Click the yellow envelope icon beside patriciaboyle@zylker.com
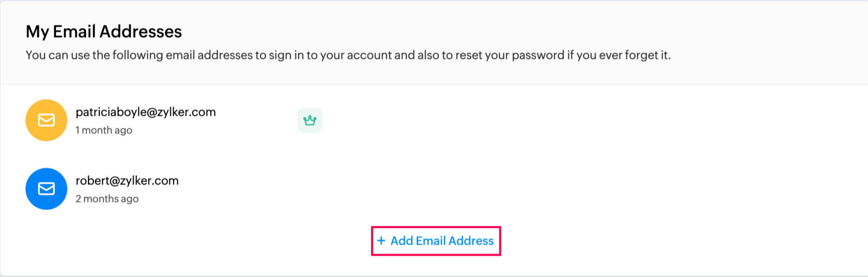This screenshot has width=868, height=277. click(x=46, y=120)
